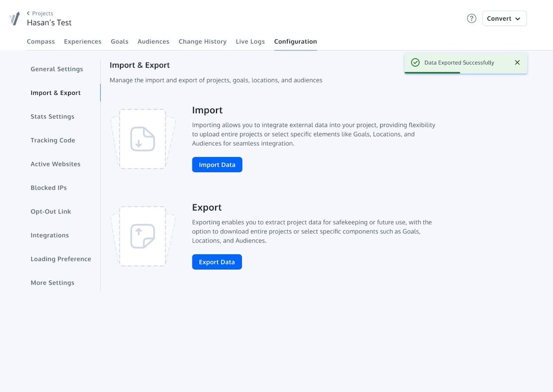Image resolution: width=553 pixels, height=392 pixels.
Task: Open the Tracking Code section
Action: tap(53, 140)
